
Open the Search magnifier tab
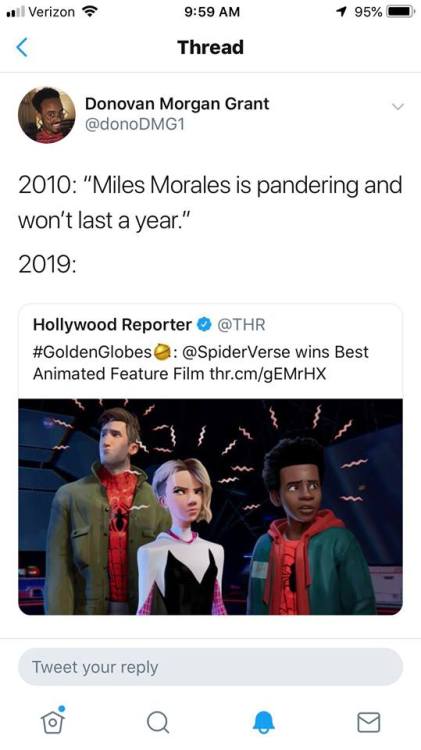click(157, 722)
